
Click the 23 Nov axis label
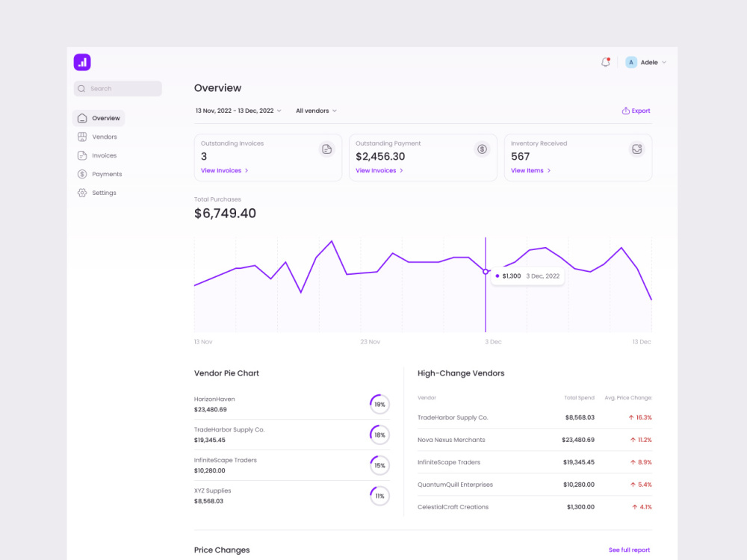(371, 342)
